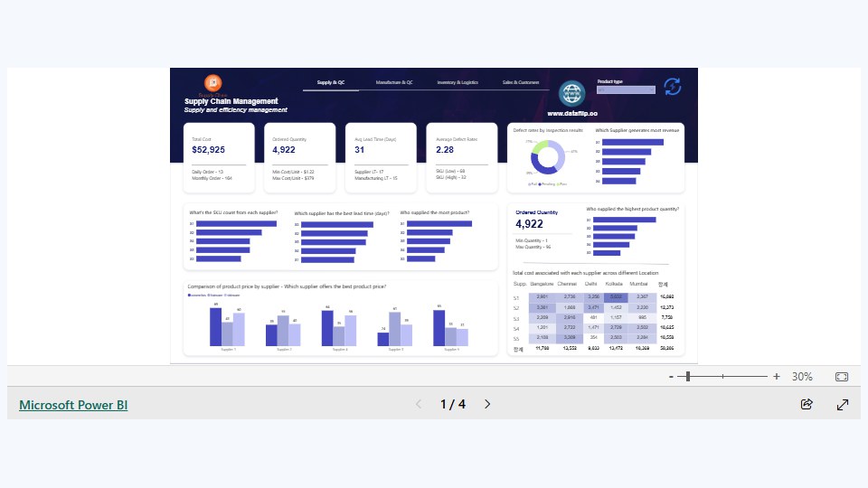This screenshot has height=488, width=868.
Task: Click the Supply Chain Management title
Action: click(x=231, y=101)
